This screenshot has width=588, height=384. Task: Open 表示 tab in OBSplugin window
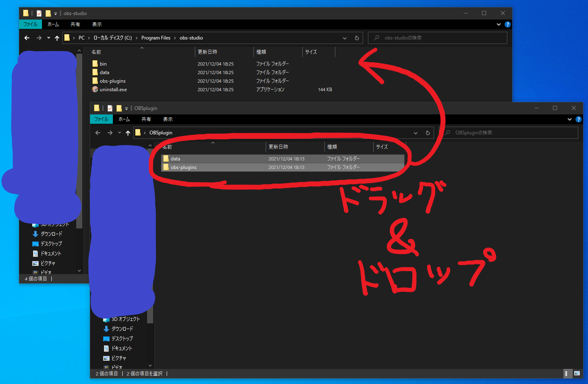[168, 119]
